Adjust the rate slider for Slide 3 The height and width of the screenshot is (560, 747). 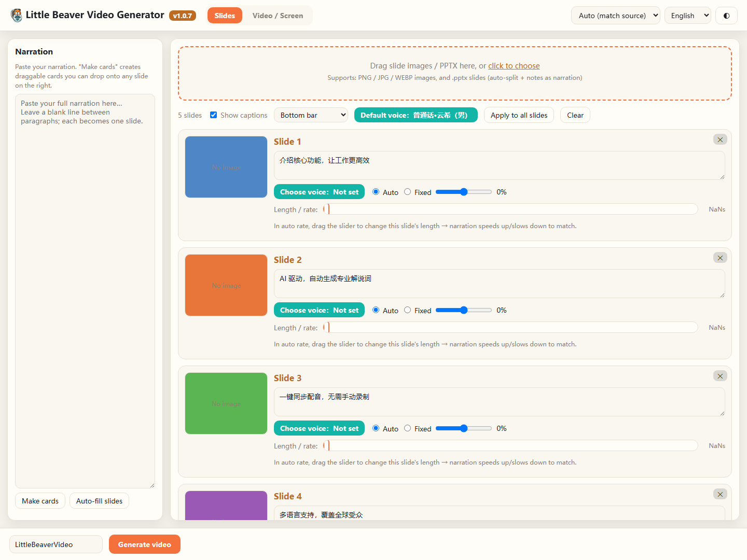[x=464, y=428]
